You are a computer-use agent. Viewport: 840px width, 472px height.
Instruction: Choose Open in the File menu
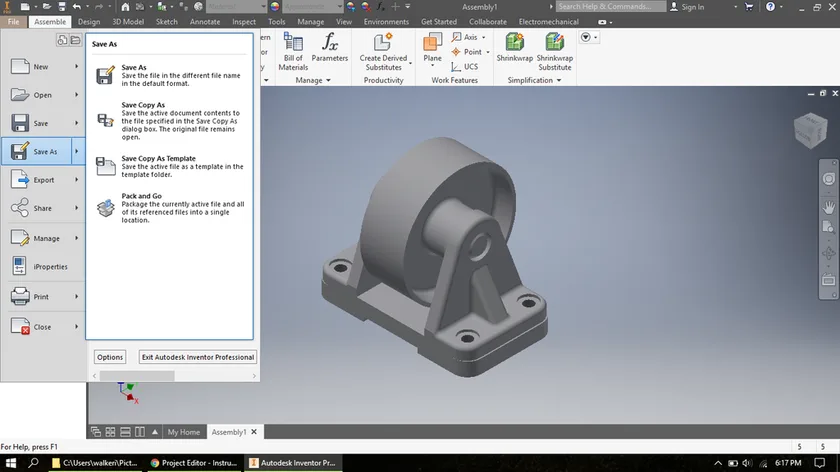[x=42, y=95]
